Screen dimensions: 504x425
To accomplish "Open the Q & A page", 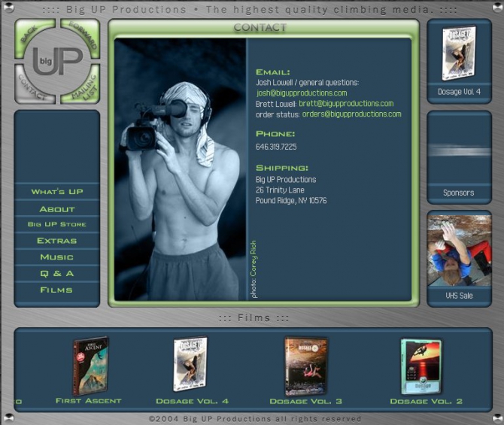I will 57,274.
